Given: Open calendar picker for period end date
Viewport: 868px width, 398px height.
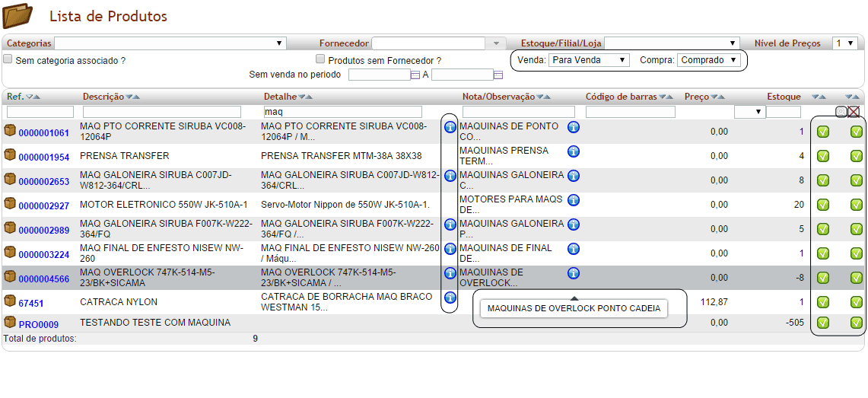Looking at the screenshot, I should (498, 75).
